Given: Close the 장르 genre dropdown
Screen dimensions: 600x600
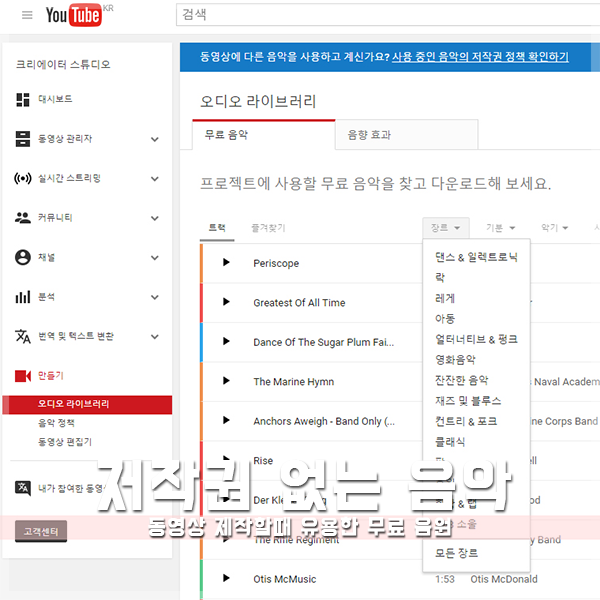Looking at the screenshot, I should pos(446,228).
